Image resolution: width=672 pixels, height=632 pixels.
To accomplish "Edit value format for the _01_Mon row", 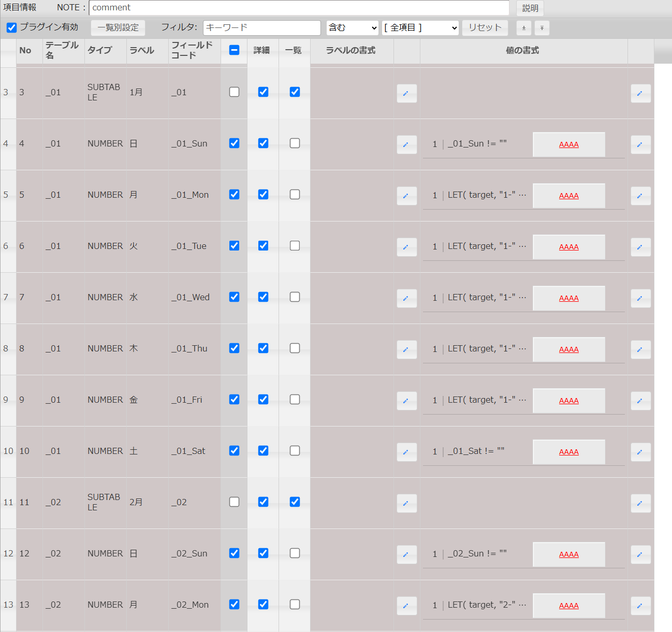I will click(x=640, y=196).
